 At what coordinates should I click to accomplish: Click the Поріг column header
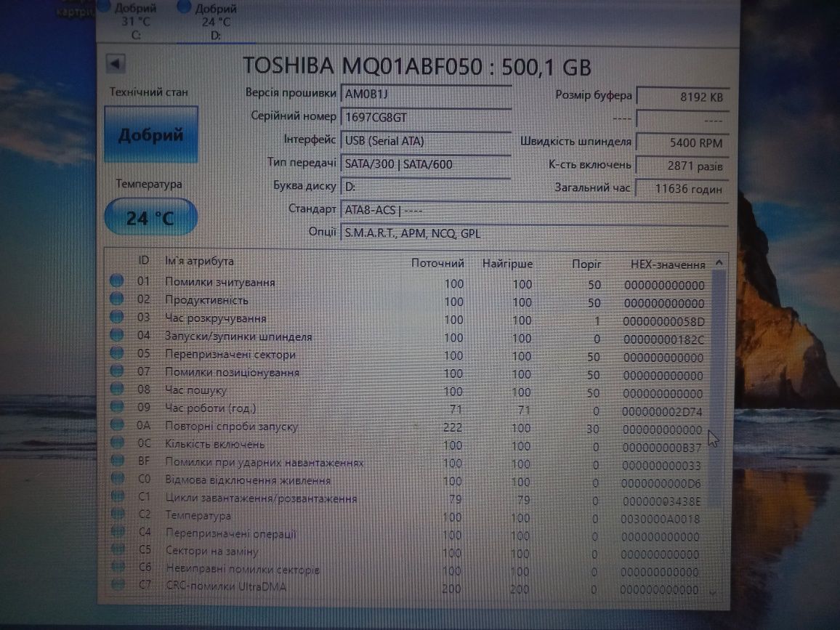click(586, 264)
